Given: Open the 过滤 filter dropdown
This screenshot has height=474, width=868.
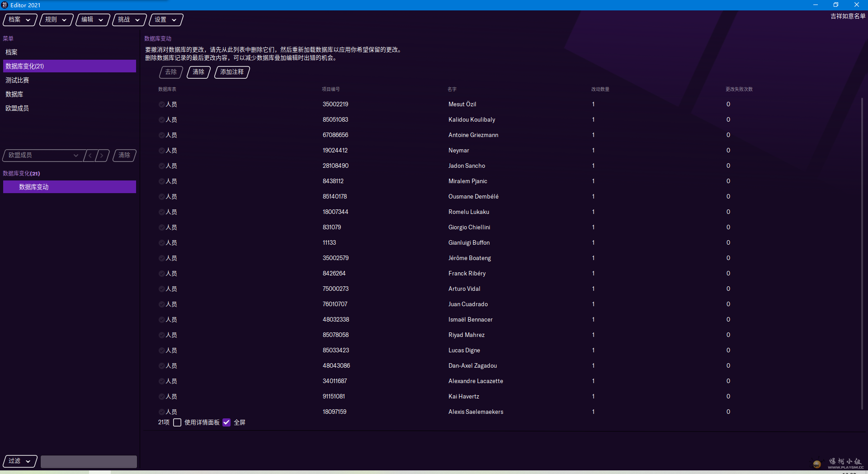Looking at the screenshot, I should pyautogui.click(x=20, y=461).
